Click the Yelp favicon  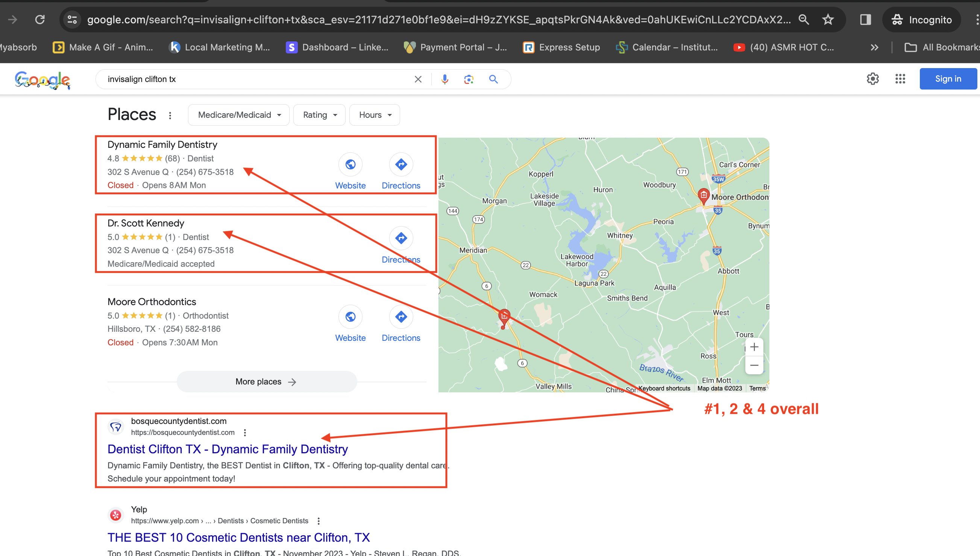click(x=115, y=515)
